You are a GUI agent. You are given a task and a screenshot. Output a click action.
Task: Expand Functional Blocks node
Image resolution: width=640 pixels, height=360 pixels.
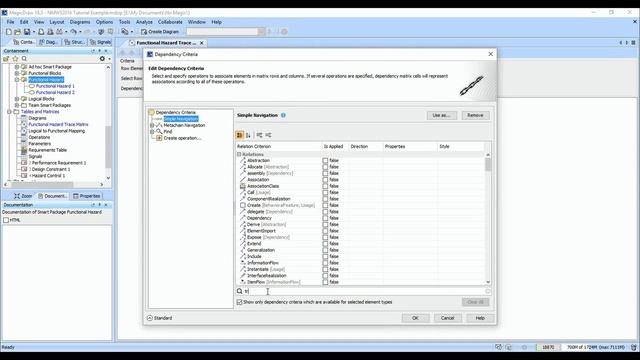click(x=17, y=73)
